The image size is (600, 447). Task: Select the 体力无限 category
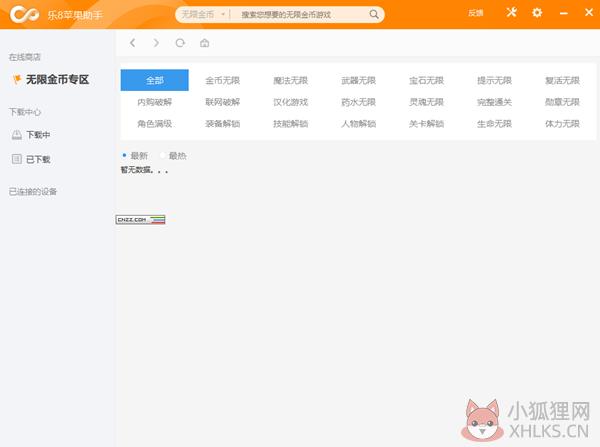coord(562,124)
